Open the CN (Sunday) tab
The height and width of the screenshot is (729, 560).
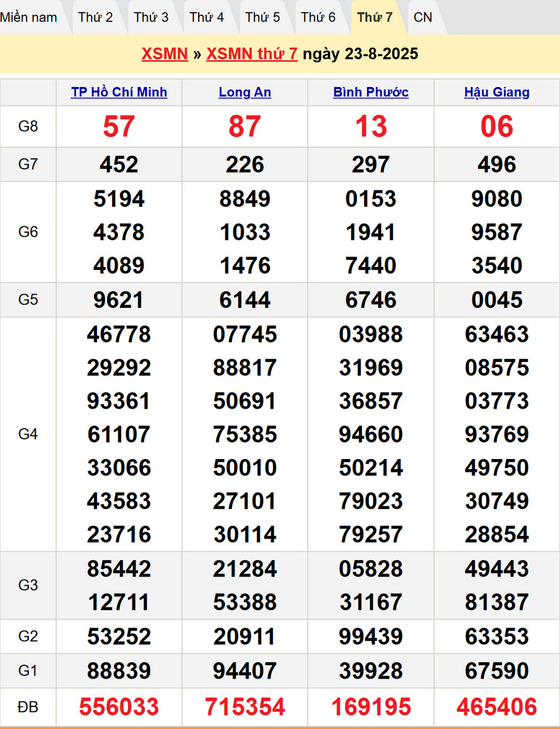[x=423, y=17]
